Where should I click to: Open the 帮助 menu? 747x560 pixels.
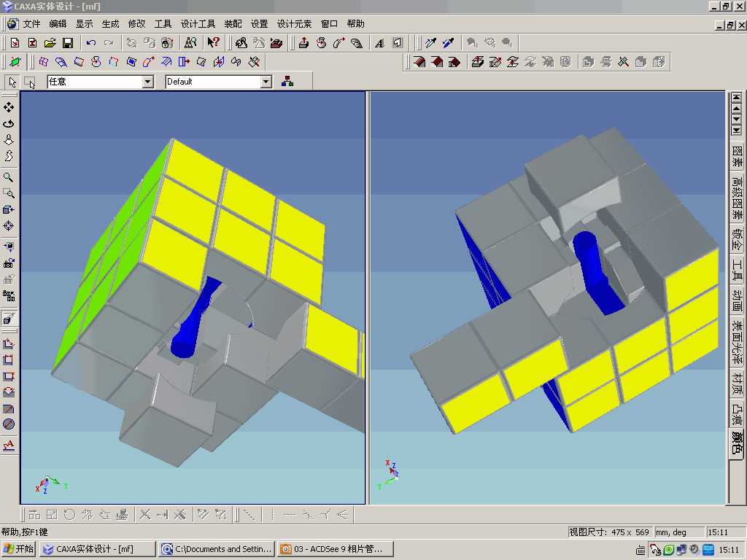tap(355, 24)
